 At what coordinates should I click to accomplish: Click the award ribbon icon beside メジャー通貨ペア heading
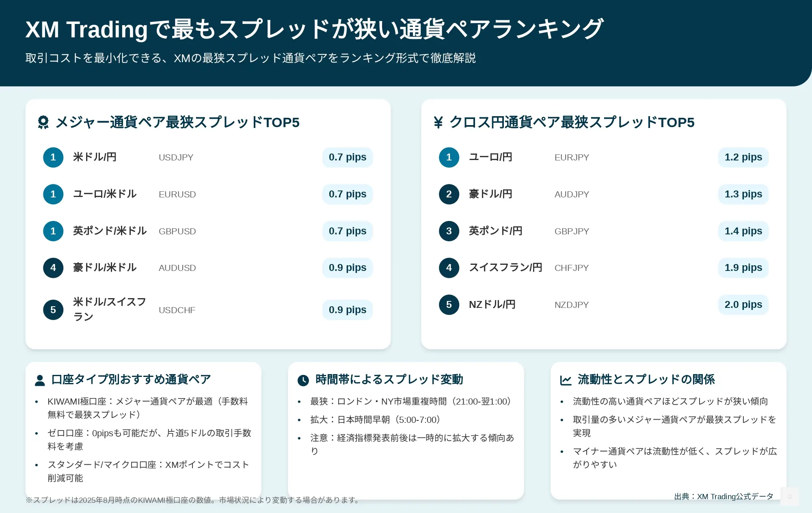[x=43, y=122]
